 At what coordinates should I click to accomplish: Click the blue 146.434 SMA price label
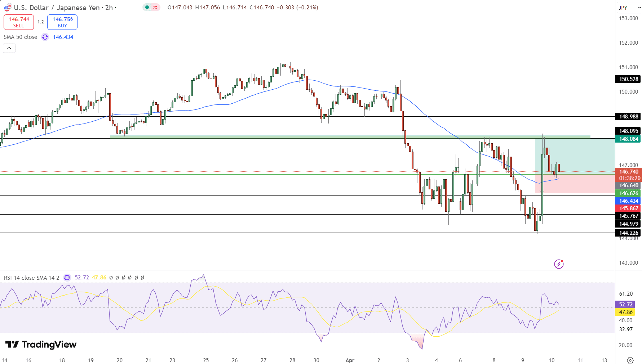[629, 201]
